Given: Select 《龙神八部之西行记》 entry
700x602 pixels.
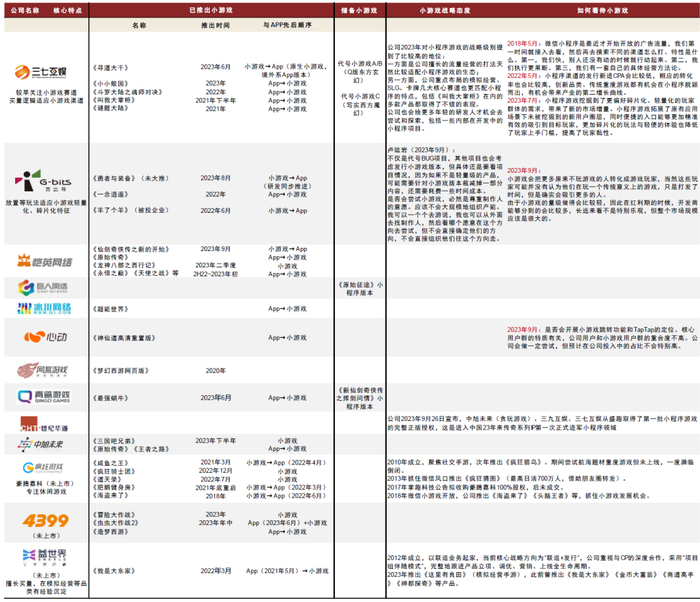Looking at the screenshot, I should click(124, 265).
